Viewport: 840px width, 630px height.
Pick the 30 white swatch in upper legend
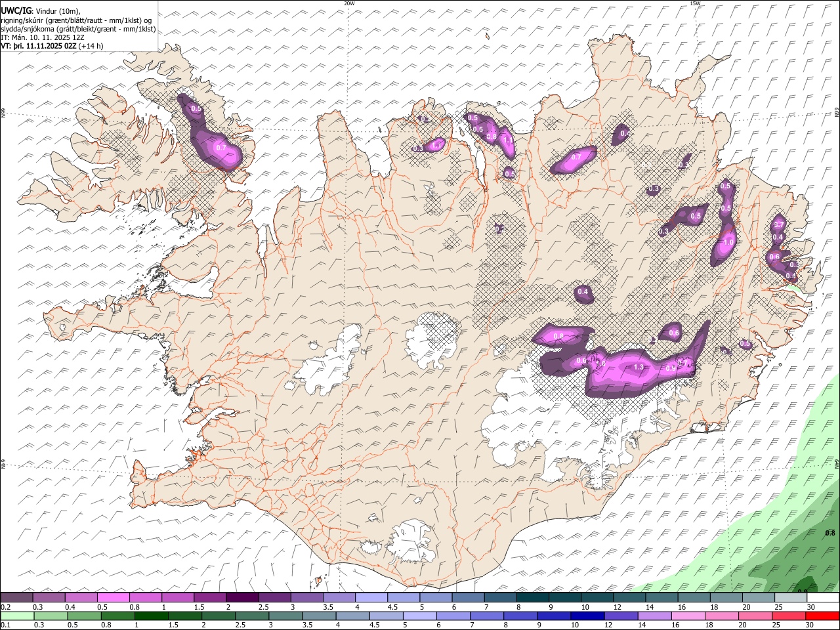(x=823, y=598)
